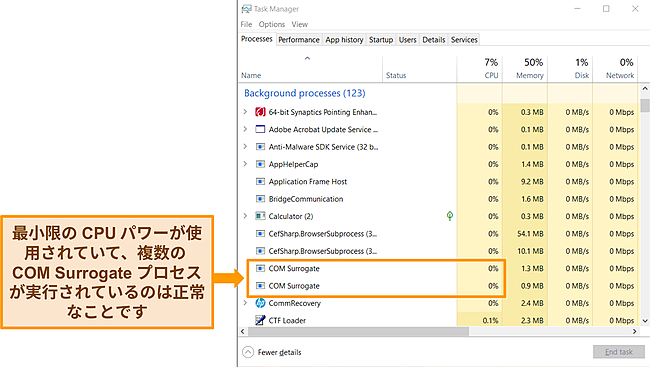650x367 pixels.
Task: Click the BridgeCommunication process icon
Action: 260,199
